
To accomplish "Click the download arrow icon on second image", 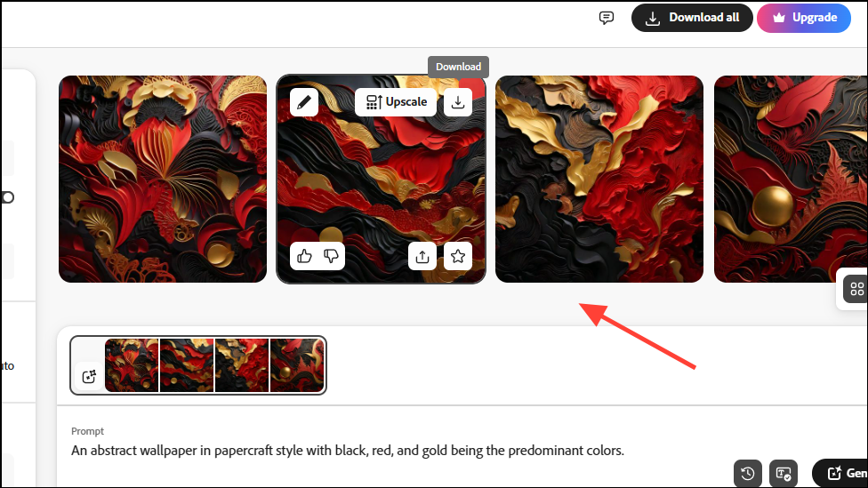I will point(458,102).
